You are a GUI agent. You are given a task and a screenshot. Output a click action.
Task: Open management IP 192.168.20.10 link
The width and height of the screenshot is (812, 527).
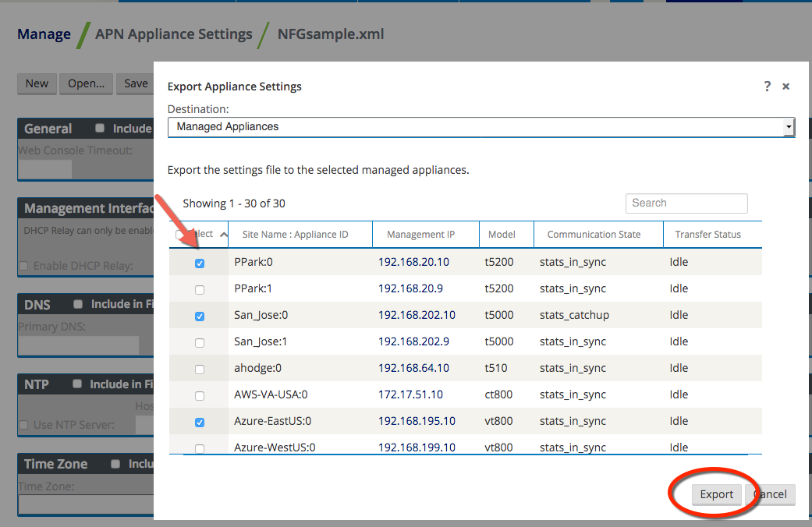point(413,262)
